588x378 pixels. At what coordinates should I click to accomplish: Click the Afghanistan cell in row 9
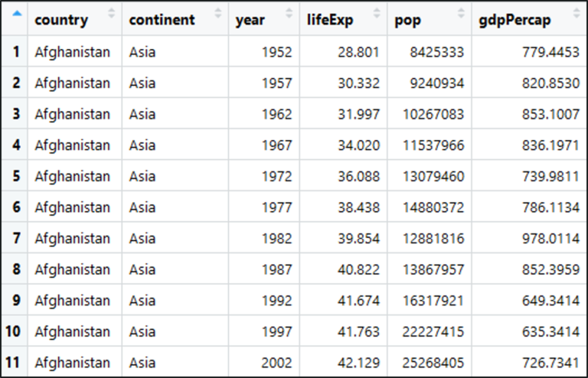tap(72, 301)
